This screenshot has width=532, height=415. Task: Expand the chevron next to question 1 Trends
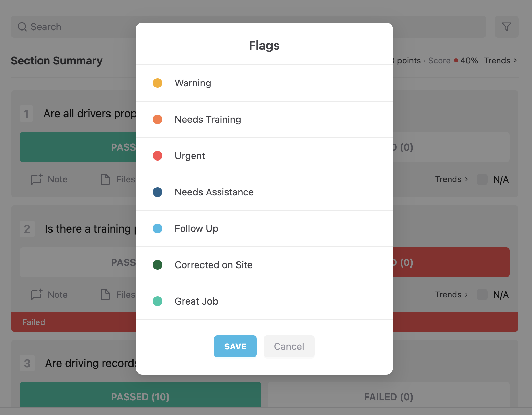coord(466,179)
